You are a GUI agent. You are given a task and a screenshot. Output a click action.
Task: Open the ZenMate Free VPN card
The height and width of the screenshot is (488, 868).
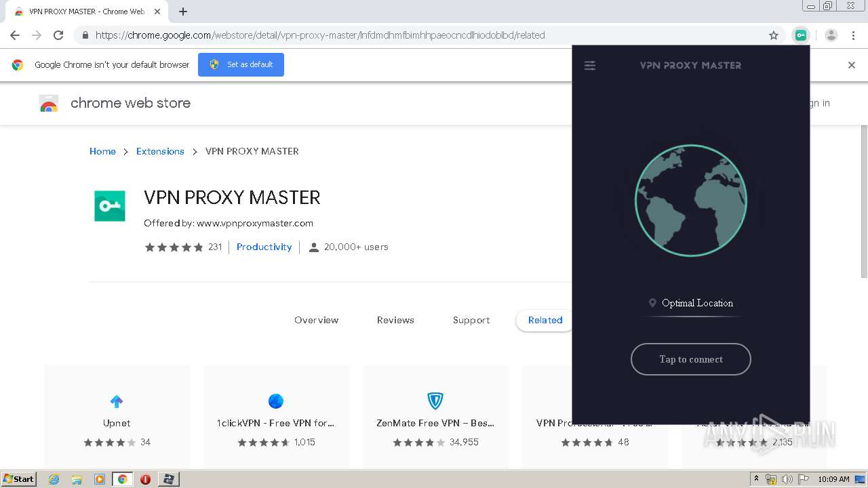click(435, 416)
